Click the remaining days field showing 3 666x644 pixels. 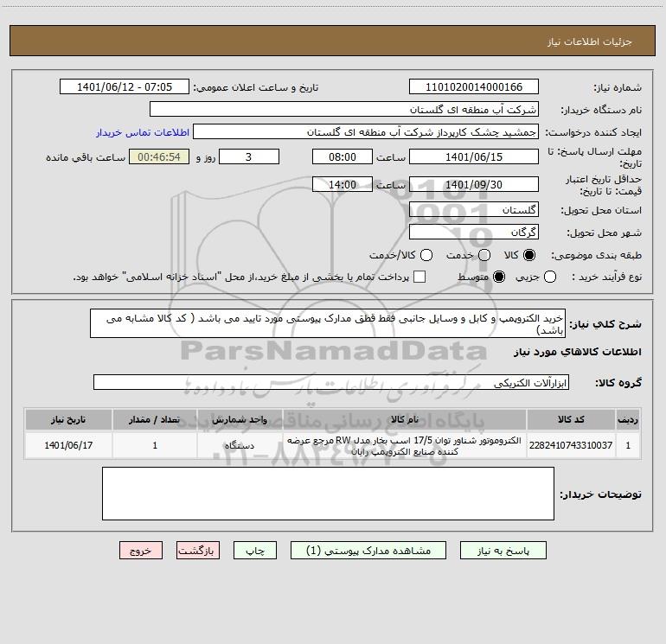(x=249, y=156)
